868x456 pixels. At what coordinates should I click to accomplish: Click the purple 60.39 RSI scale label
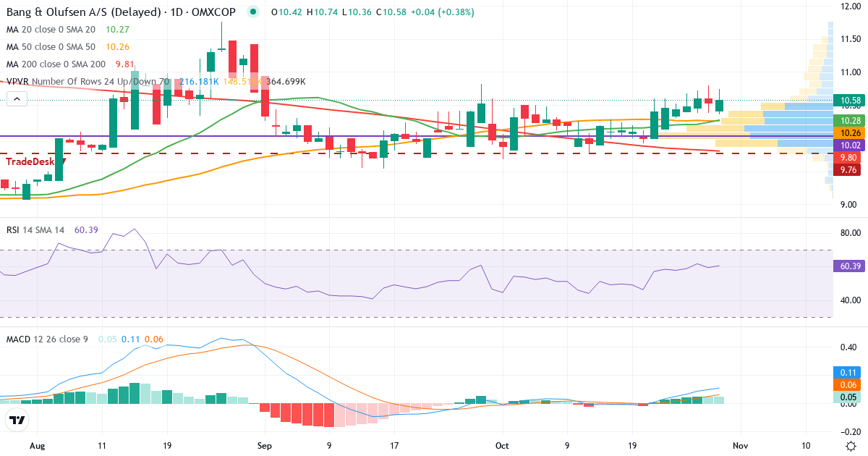tap(848, 266)
